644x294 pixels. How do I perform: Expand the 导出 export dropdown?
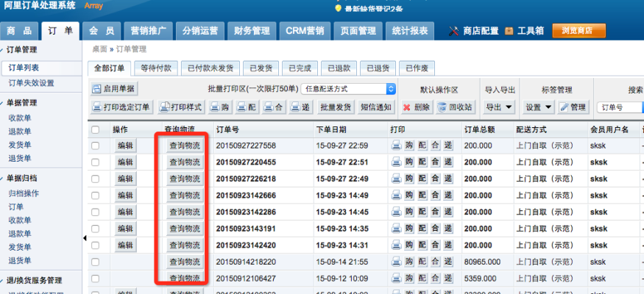498,107
